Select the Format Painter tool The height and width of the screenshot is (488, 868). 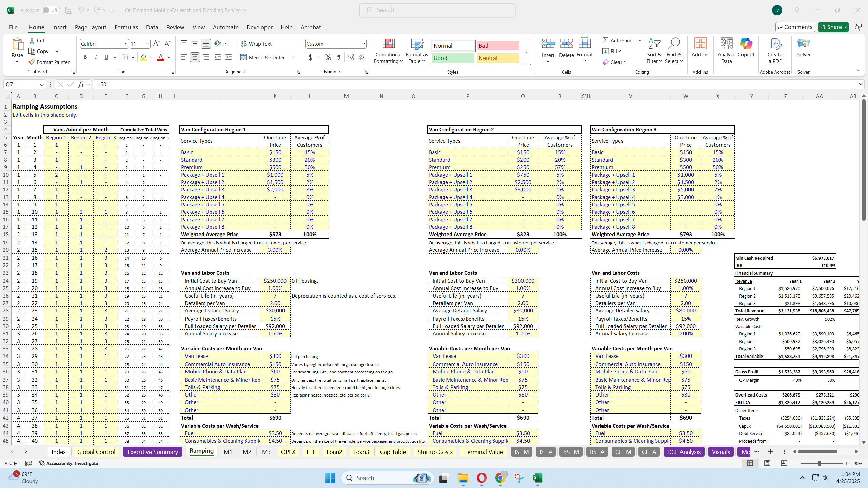click(49, 62)
